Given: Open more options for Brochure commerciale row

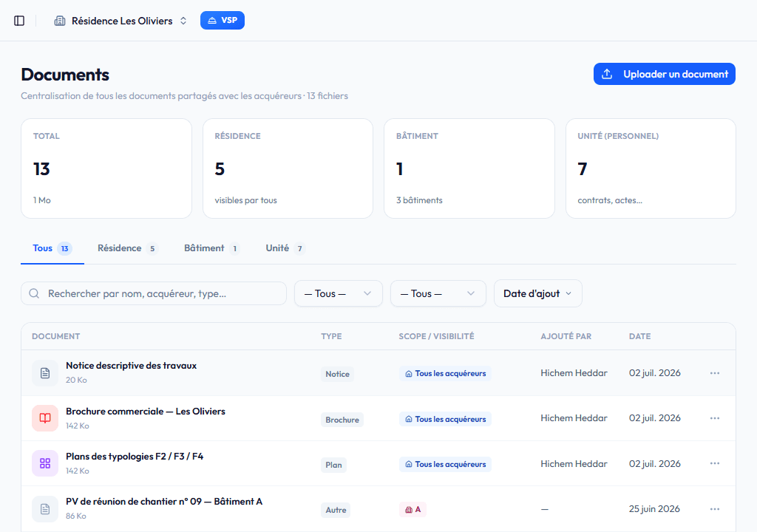Looking at the screenshot, I should (715, 418).
